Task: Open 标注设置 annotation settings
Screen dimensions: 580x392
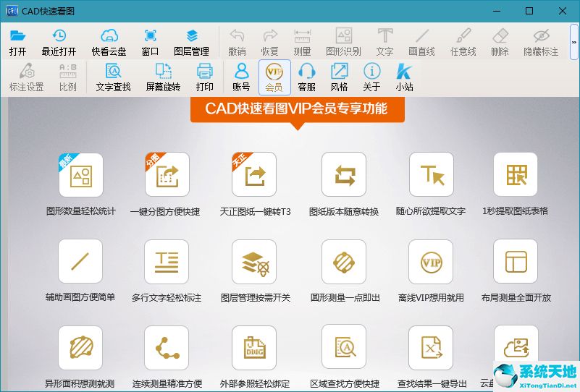Action: tap(27, 77)
